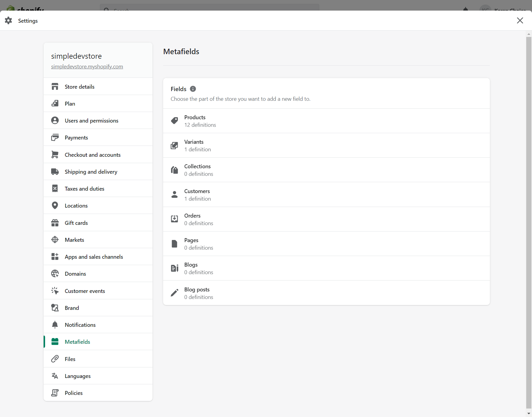Image resolution: width=532 pixels, height=417 pixels.
Task: Click the Settings gear icon in header
Action: [x=8, y=20]
